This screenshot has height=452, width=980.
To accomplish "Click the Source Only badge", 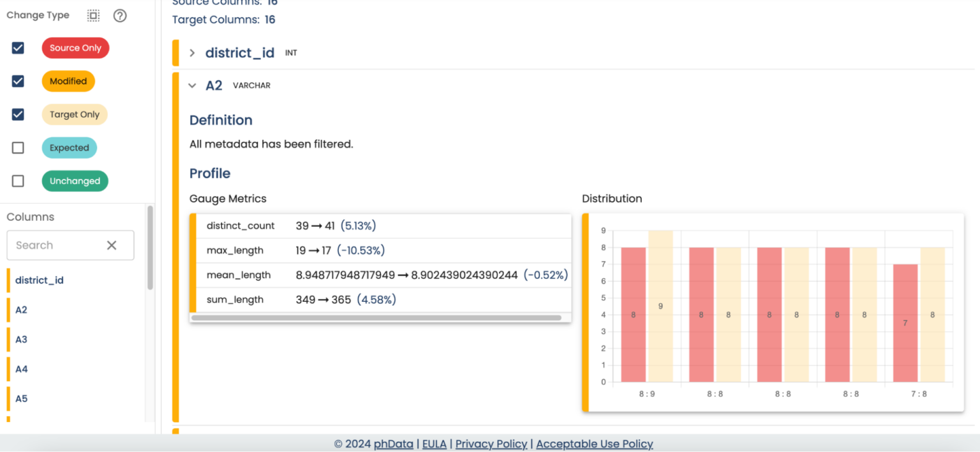I will point(75,47).
